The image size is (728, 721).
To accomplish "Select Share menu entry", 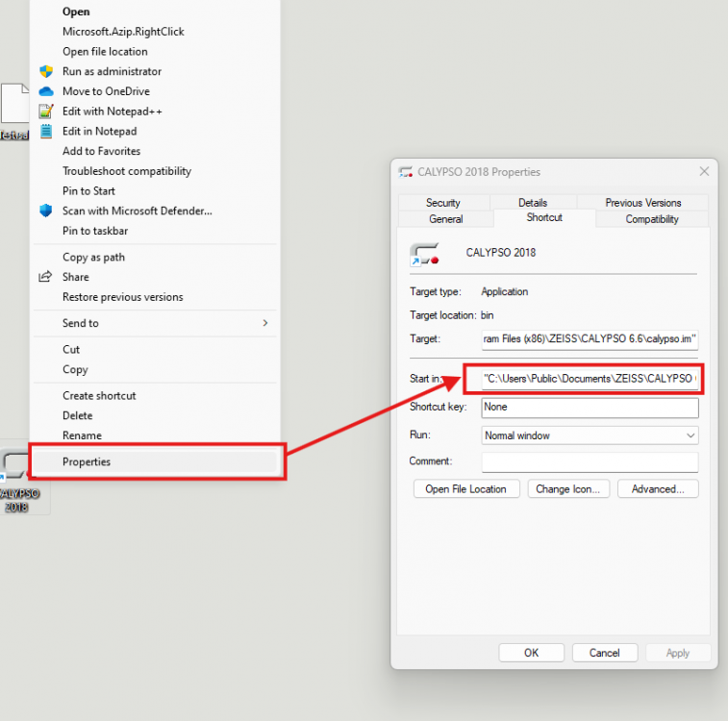I will tap(76, 277).
